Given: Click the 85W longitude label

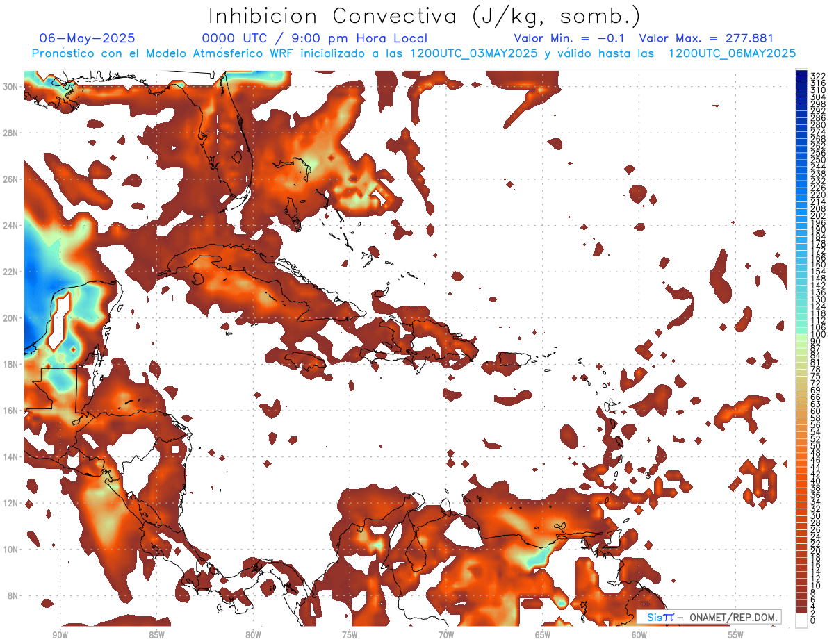Looking at the screenshot, I should tap(156, 635).
